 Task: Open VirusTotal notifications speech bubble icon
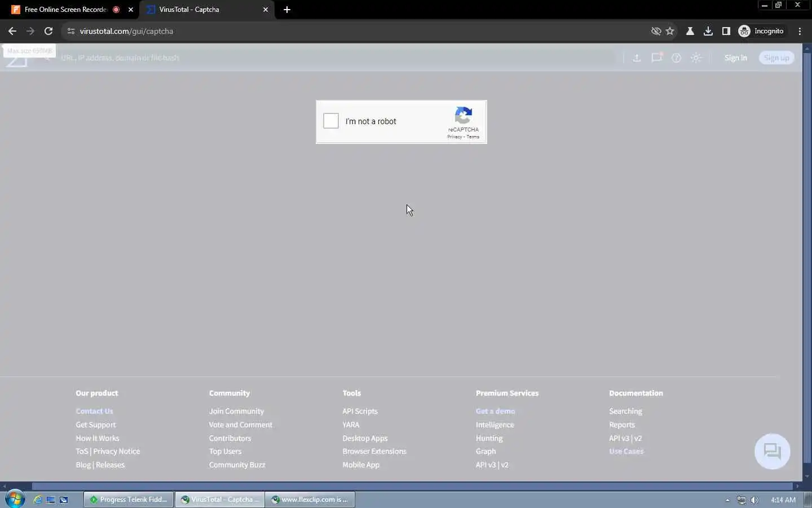click(x=657, y=58)
